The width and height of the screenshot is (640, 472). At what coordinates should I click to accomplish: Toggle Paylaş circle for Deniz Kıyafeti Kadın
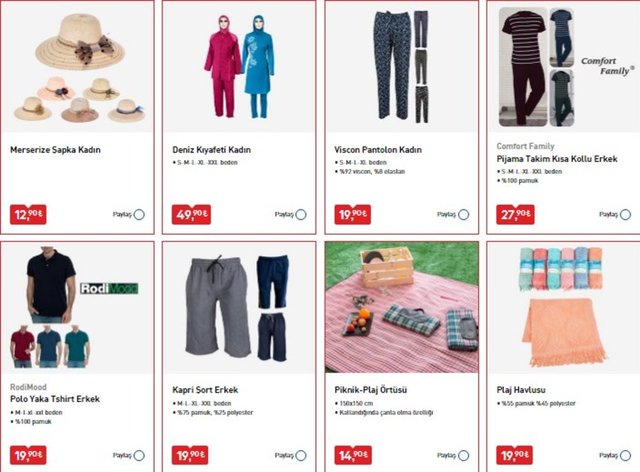(x=301, y=214)
